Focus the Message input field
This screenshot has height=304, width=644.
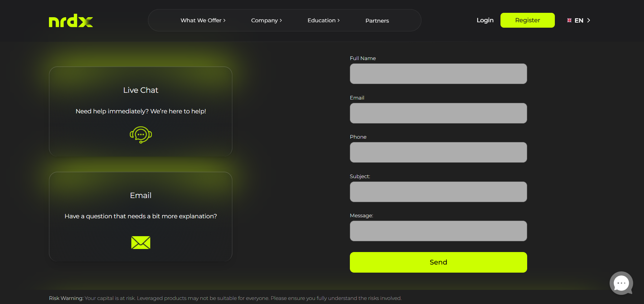pos(438,231)
